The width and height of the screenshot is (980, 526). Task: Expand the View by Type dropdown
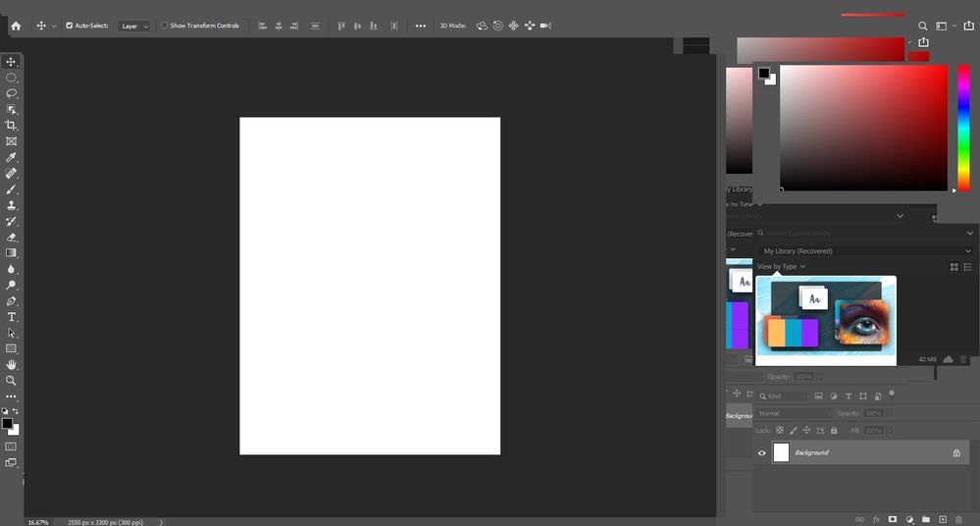(781, 266)
